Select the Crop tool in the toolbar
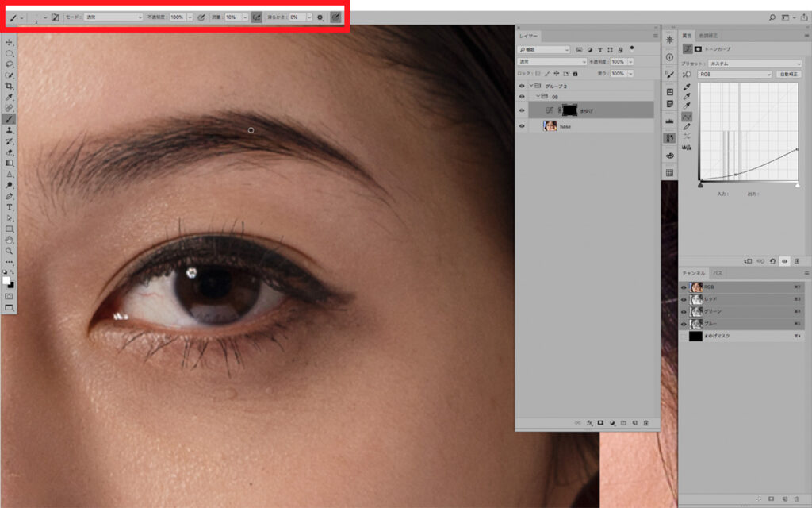This screenshot has width=812, height=508. point(10,86)
